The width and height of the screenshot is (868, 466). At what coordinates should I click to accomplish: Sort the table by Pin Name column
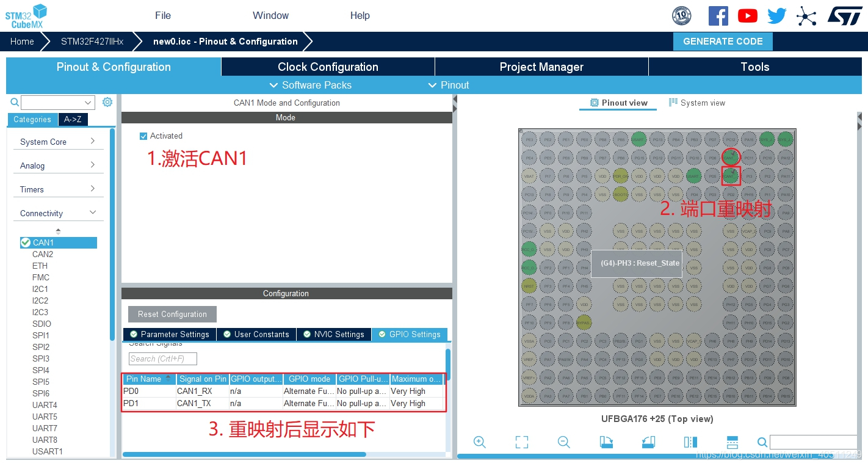tap(150, 379)
